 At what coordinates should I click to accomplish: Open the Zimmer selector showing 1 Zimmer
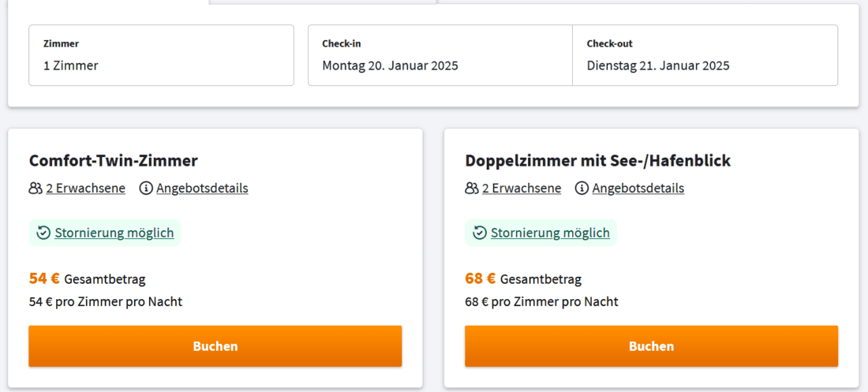161,55
